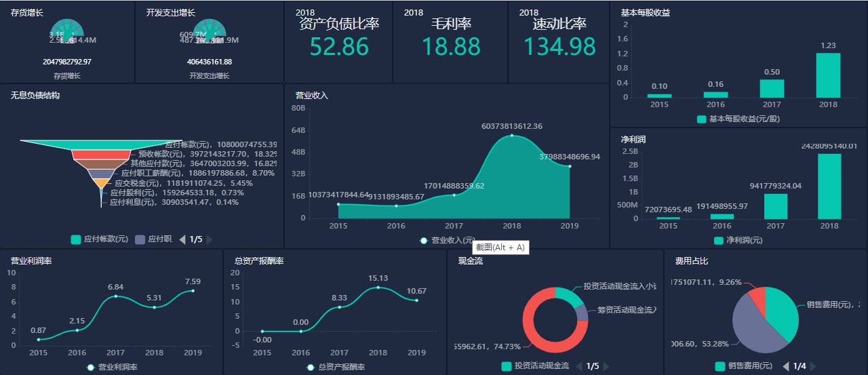This screenshot has height=375, width=868.
Task: Click the 2018 peak point in 营业收入
Action: 512,136
